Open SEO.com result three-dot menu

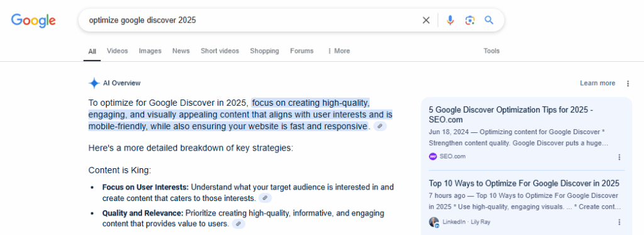(x=619, y=157)
